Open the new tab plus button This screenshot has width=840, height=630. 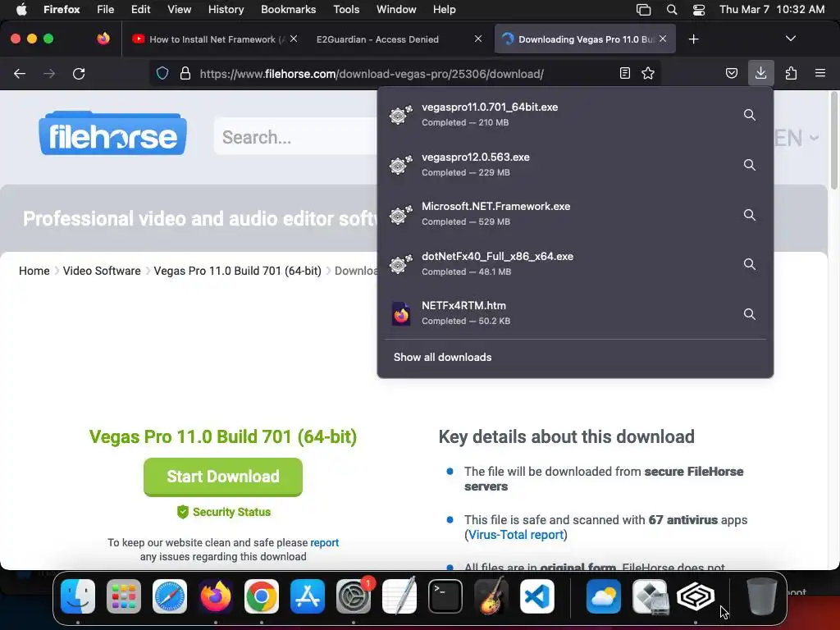click(x=693, y=39)
